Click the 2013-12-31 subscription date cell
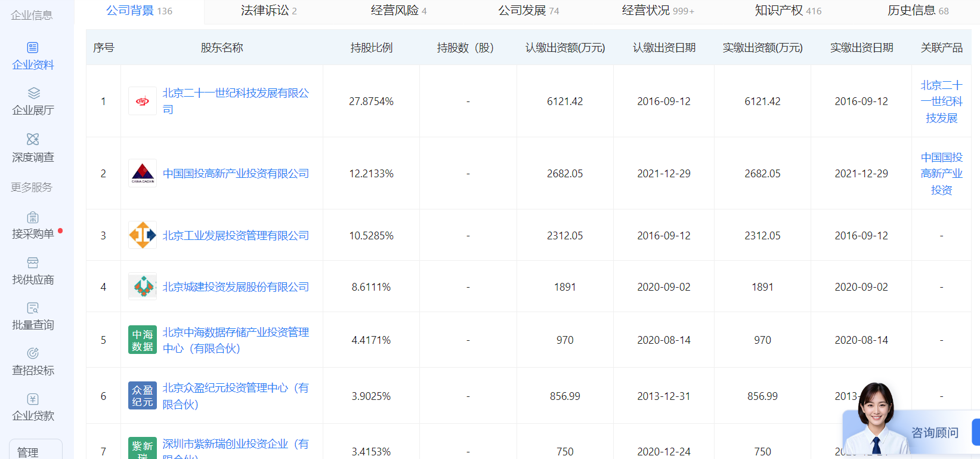This screenshot has height=459, width=980. coord(664,396)
